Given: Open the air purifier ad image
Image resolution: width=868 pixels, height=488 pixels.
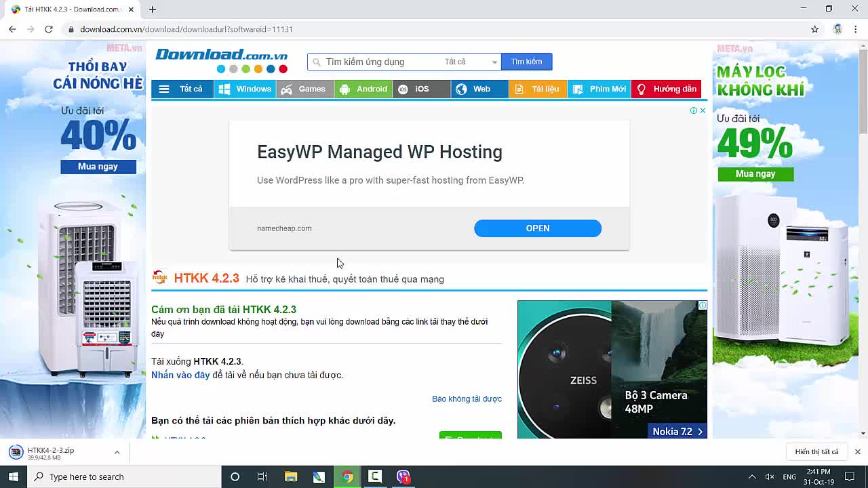Looking at the screenshot, I should coord(783,271).
